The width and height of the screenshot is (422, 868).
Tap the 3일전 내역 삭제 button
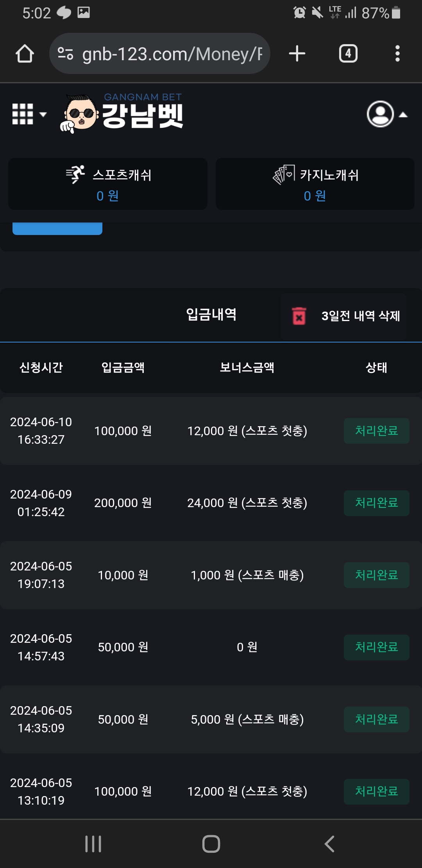click(360, 316)
